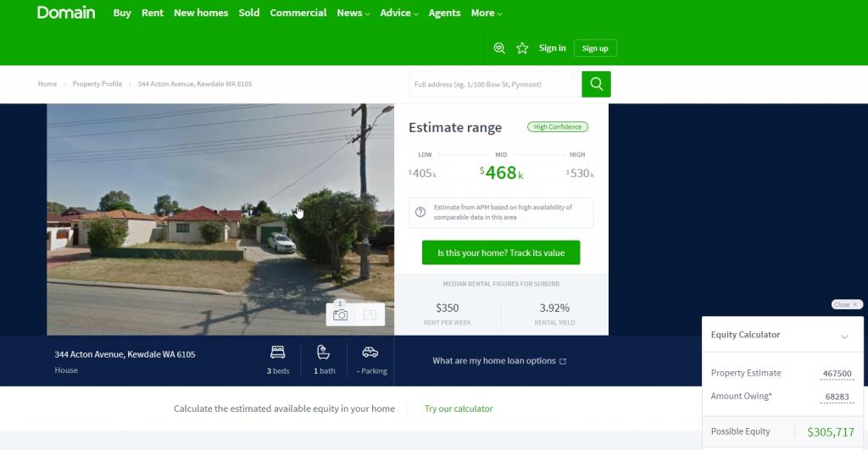Open saved searches magnifier icon
This screenshot has width=868, height=450.
point(499,48)
